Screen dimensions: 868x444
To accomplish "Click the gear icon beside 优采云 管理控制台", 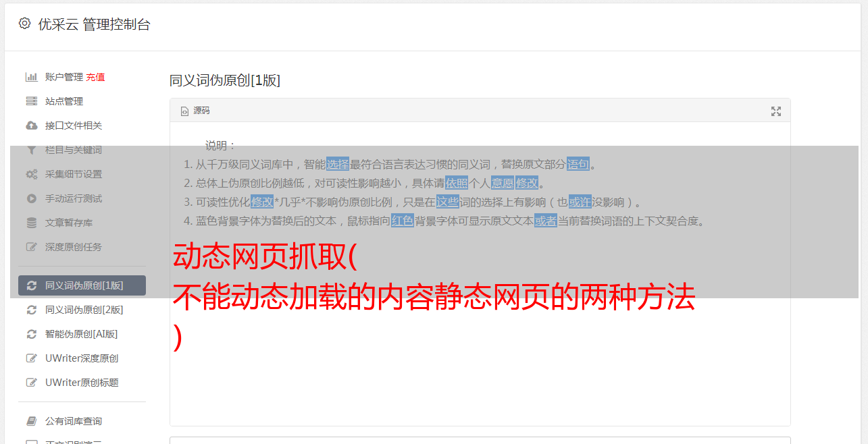I will pos(24,24).
